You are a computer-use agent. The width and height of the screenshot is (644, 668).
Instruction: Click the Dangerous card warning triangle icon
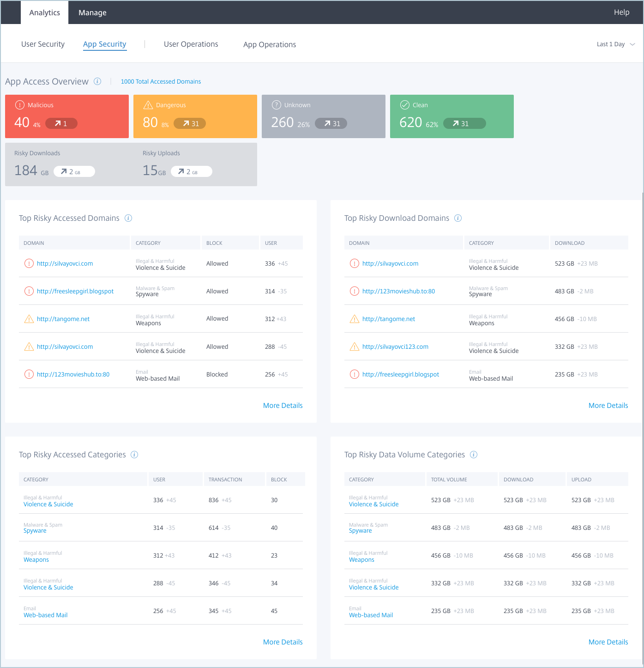click(x=148, y=105)
